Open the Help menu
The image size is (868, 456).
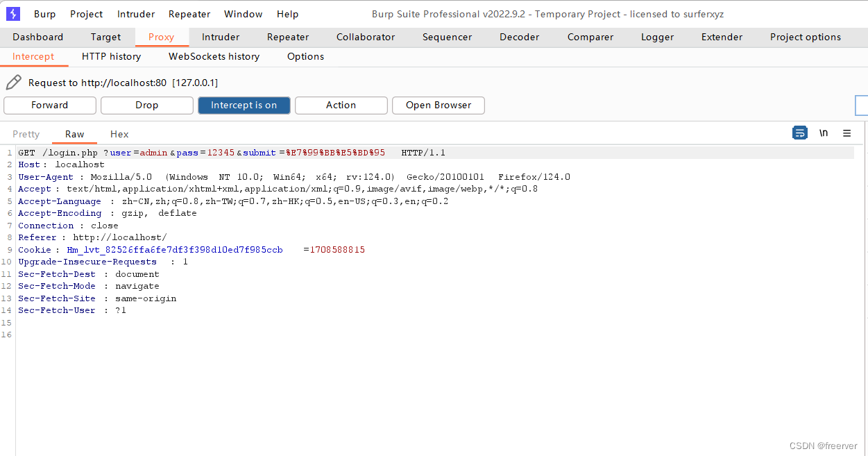(287, 14)
